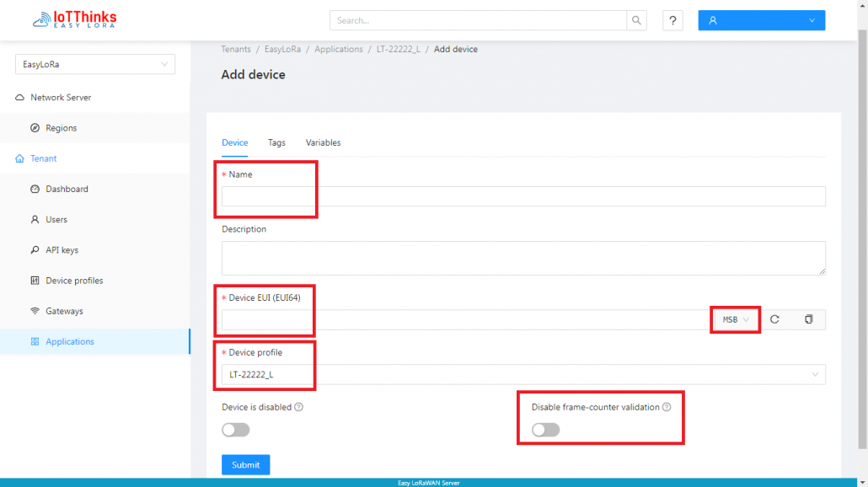This screenshot has width=868, height=487.
Task: Switch to the Tags tab
Action: point(276,142)
